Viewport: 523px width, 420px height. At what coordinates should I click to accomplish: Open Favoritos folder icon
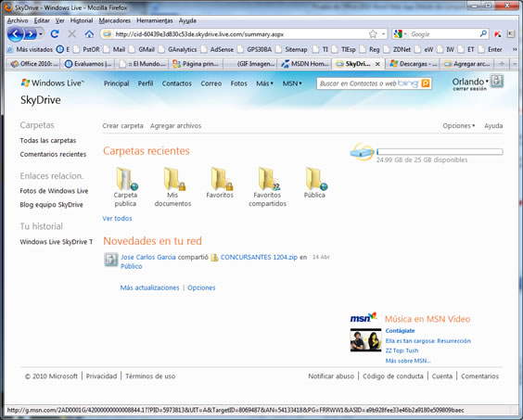(x=222, y=179)
